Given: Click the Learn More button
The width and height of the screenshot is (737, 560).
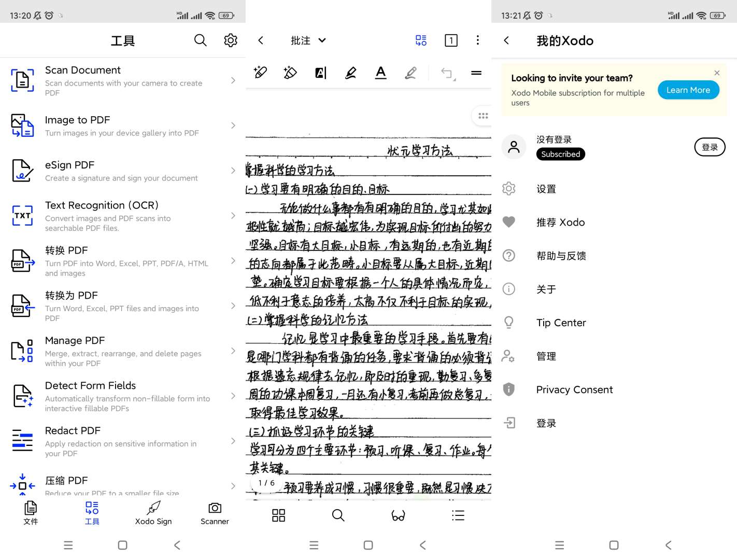Looking at the screenshot, I should pos(688,90).
